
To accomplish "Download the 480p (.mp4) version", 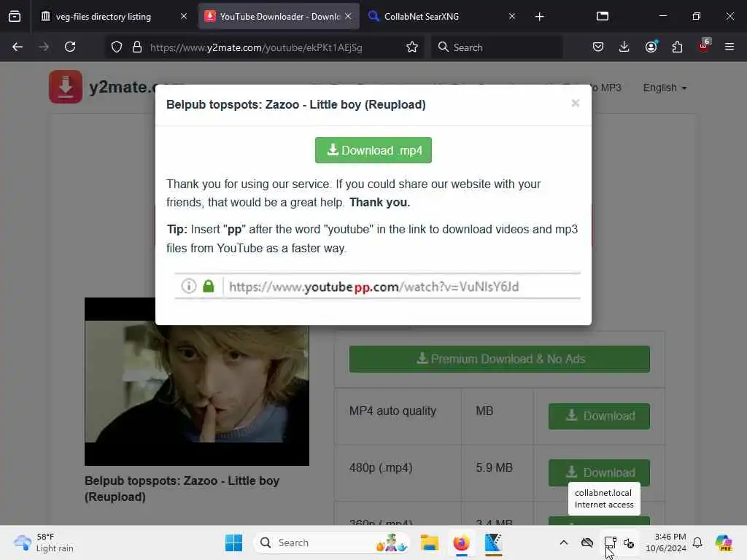I will coord(599,472).
